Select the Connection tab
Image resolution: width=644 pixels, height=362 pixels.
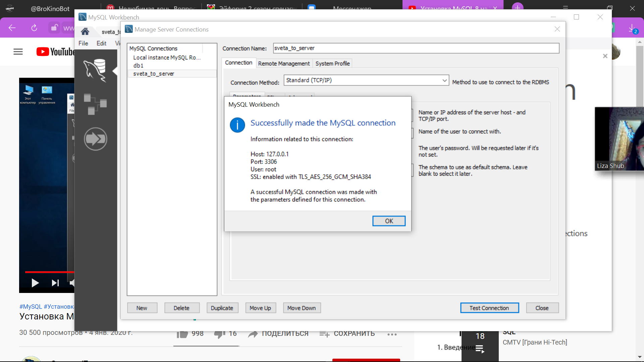click(x=238, y=63)
